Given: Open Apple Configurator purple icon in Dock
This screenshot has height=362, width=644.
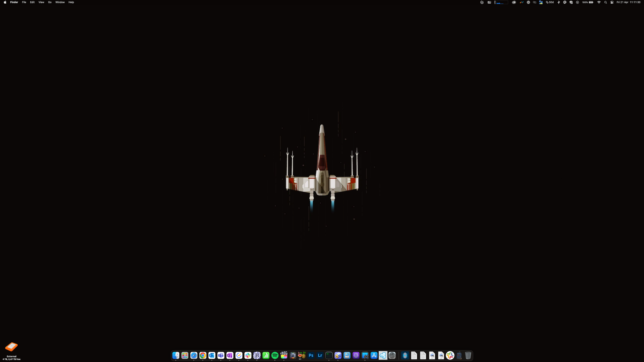Looking at the screenshot, I should pyautogui.click(x=356, y=355).
